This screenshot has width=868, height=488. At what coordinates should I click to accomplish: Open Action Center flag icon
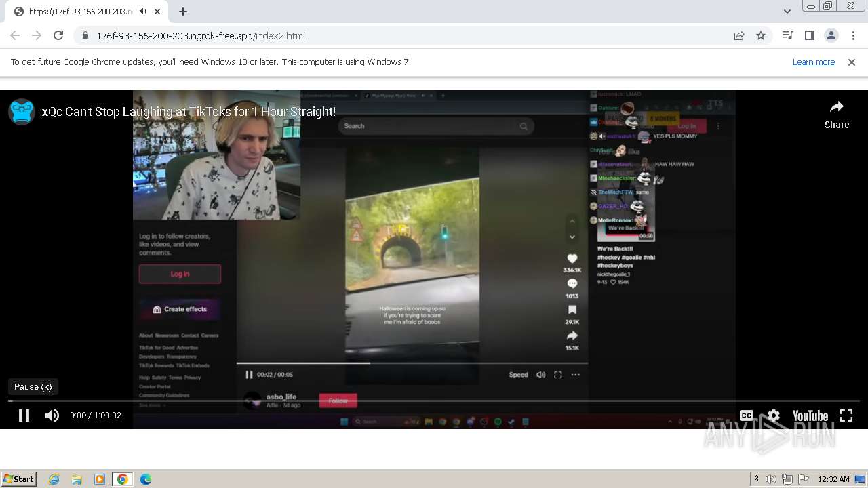coord(803,479)
